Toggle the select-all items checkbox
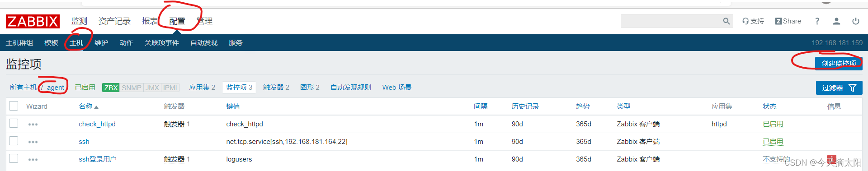 pyautogui.click(x=14, y=106)
